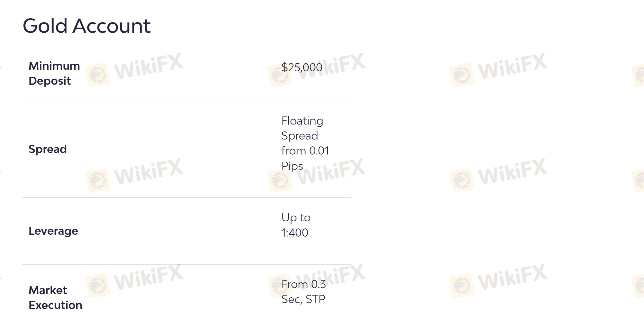Click the WikiFX logo icon behind From 0.3
Image resolution: width=644 pixels, height=318 pixels.
coord(280,286)
